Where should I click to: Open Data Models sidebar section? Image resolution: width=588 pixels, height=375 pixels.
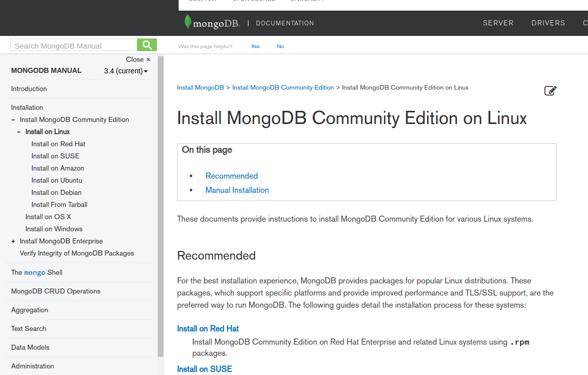point(30,348)
